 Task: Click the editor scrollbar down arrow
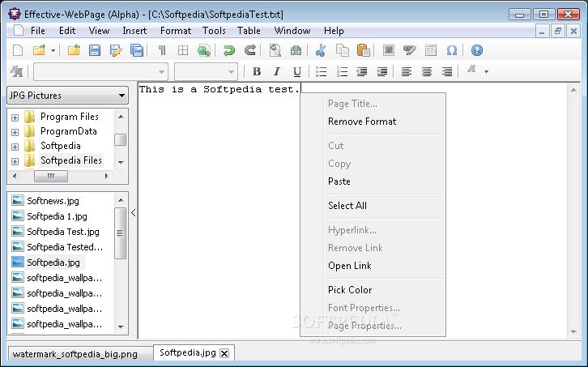point(573,331)
